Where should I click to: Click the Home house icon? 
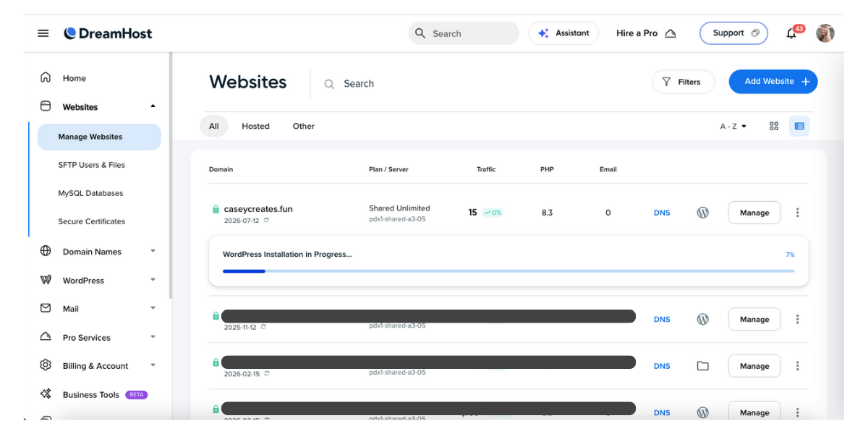[46, 77]
